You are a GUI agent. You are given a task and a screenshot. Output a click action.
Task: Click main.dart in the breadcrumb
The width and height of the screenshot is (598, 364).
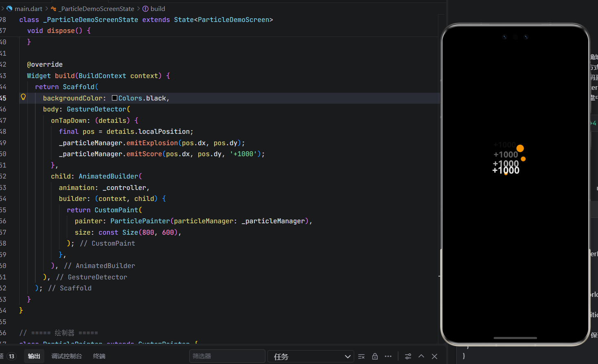[28, 9]
